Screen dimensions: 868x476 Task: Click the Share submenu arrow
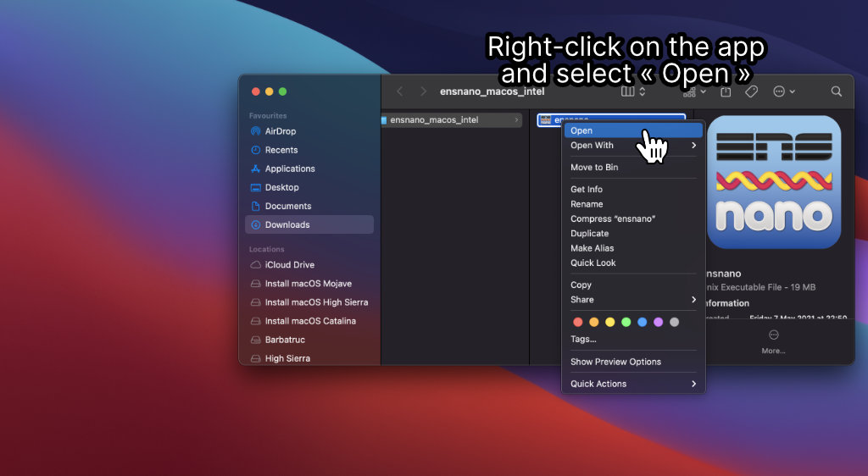coord(693,300)
